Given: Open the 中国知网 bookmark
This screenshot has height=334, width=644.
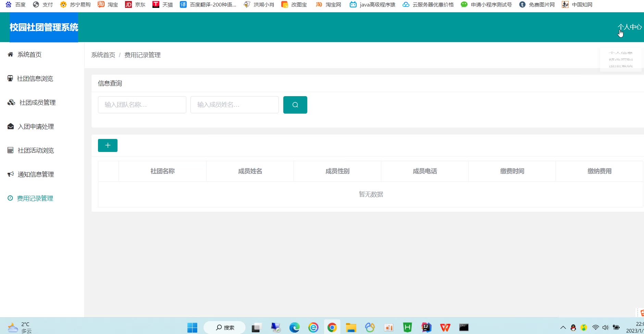Looking at the screenshot, I should (578, 4).
